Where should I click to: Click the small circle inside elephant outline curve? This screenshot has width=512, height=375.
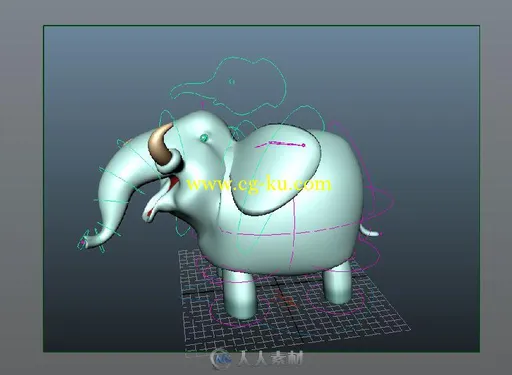coord(232,81)
